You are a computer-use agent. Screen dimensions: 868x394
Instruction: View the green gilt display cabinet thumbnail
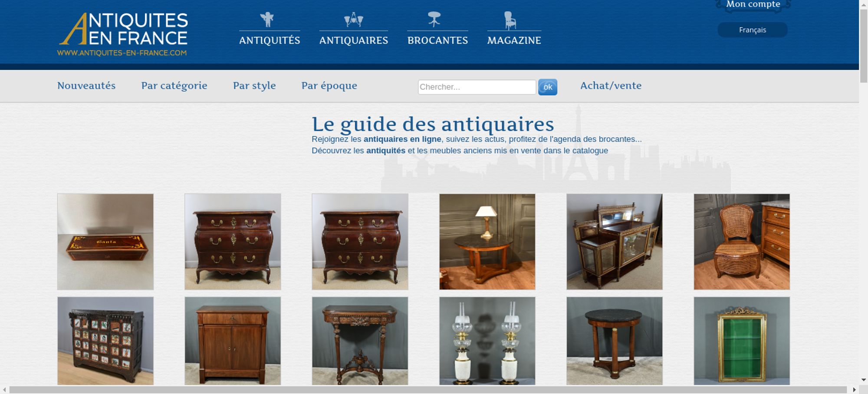click(742, 341)
